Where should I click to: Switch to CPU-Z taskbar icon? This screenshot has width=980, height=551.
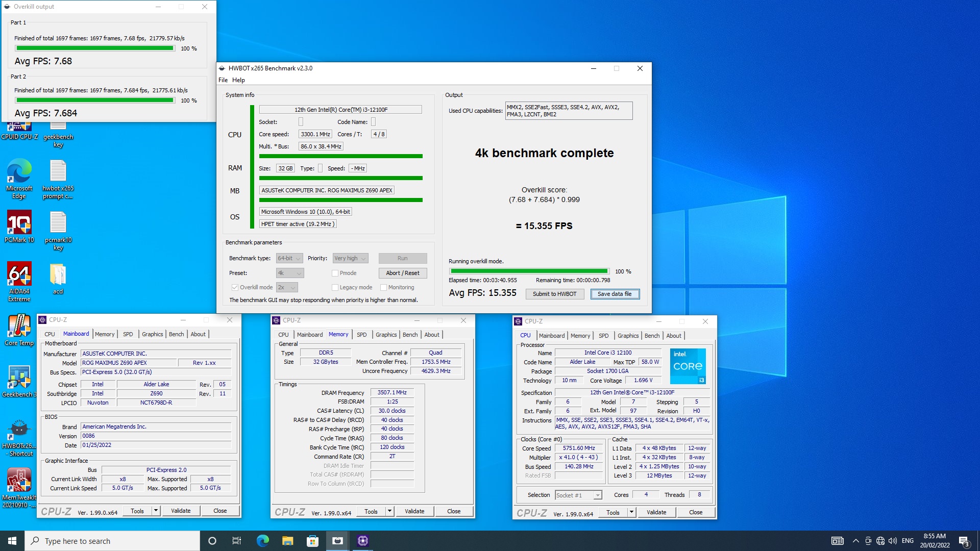click(x=363, y=541)
